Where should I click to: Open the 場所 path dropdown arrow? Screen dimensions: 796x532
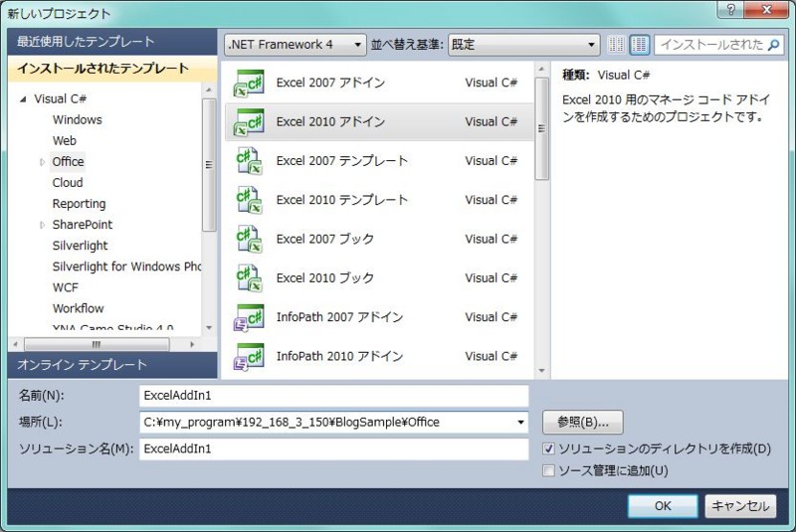tap(520, 422)
